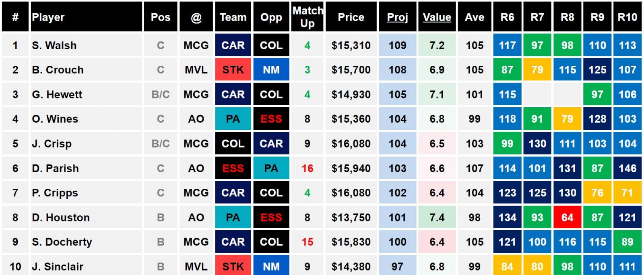Click the red STK team badge for B. Crouch
The height and width of the screenshot is (275, 644).
coord(233,70)
